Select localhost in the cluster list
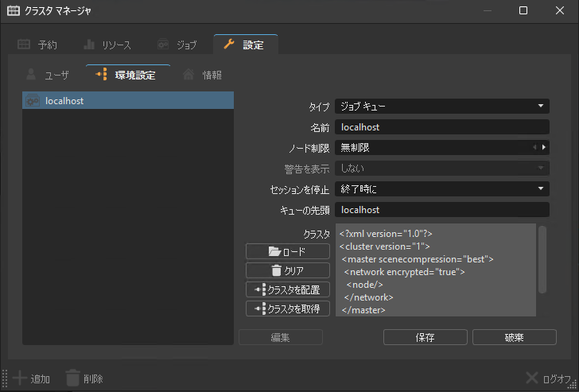This screenshot has height=392, width=579. 128,100
